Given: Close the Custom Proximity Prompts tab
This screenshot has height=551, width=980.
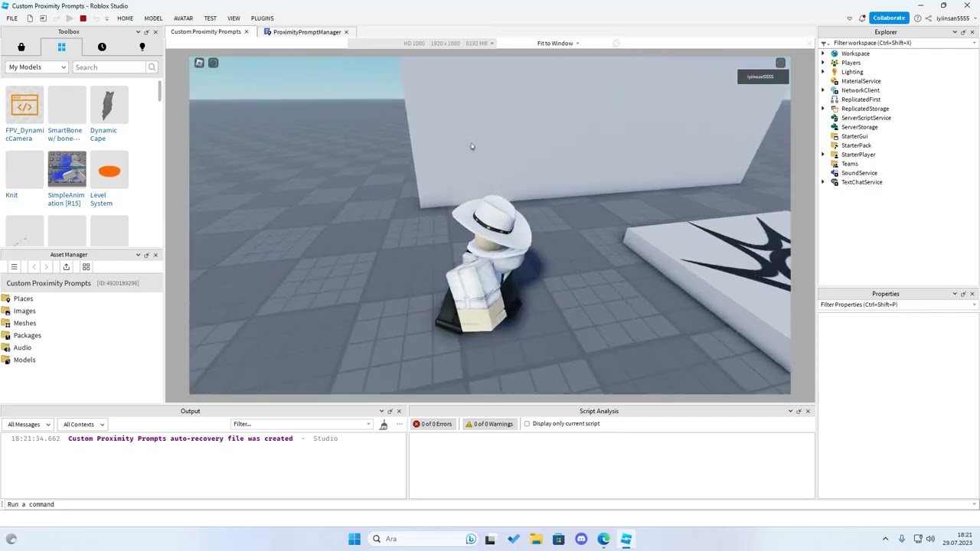Looking at the screenshot, I should point(247,32).
